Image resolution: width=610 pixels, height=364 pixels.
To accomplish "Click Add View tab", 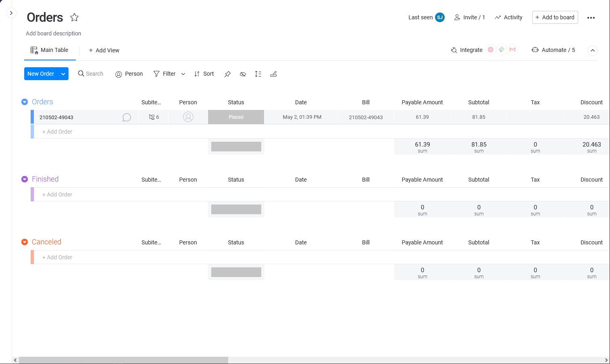I will [104, 50].
